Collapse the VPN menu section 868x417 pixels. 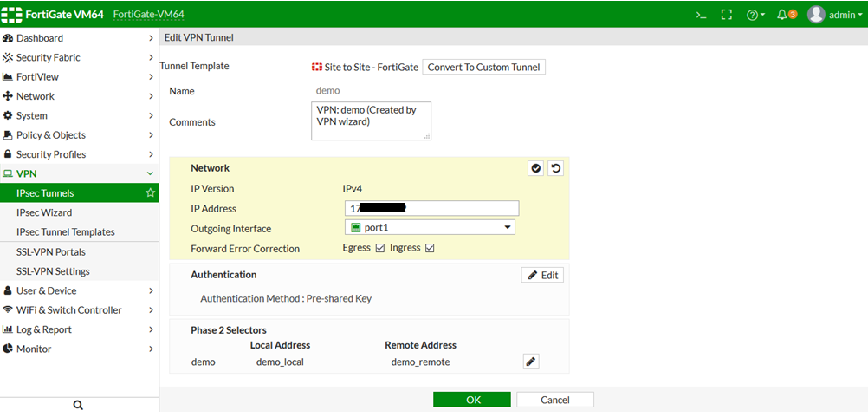78,173
